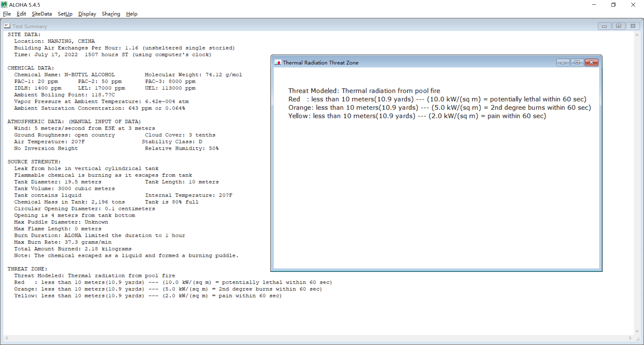Click 'Tank Volume: 3000 cubic meters' line

[64, 189]
